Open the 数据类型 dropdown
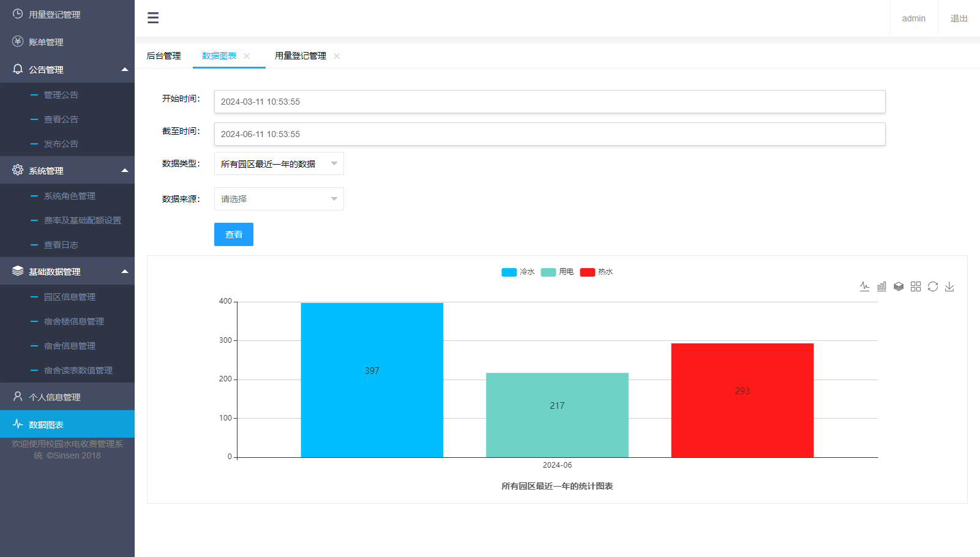The width and height of the screenshot is (980, 557). (x=279, y=163)
